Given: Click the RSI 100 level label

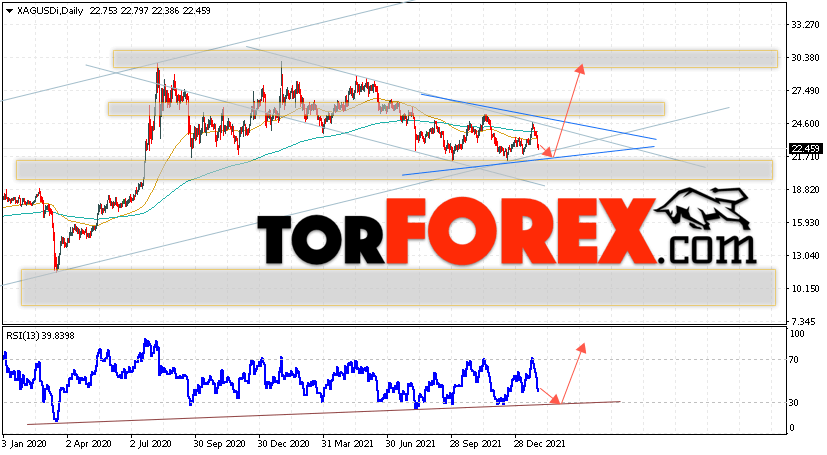Looking at the screenshot, I should pyautogui.click(x=797, y=334).
